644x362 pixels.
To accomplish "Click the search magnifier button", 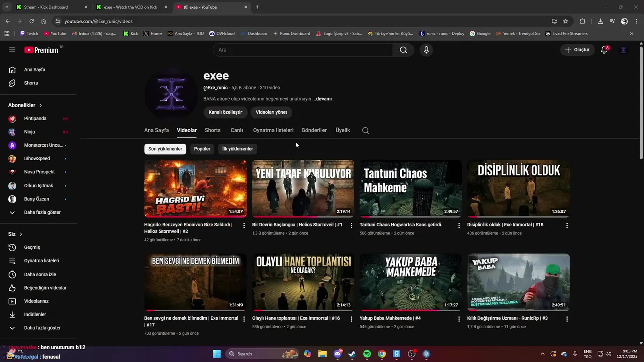I will pyautogui.click(x=404, y=50).
